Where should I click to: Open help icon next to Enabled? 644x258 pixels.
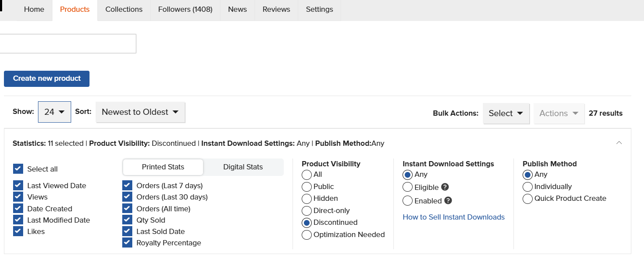tap(448, 201)
